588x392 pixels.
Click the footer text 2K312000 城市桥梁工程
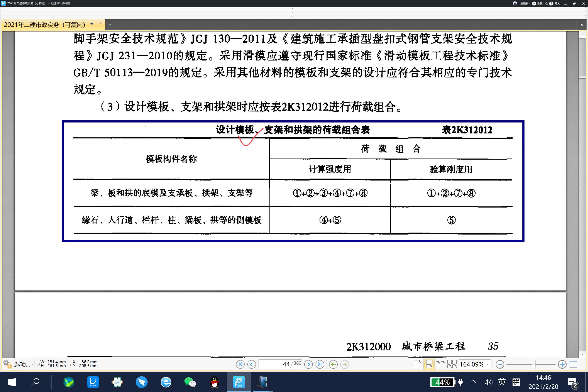pos(406,347)
